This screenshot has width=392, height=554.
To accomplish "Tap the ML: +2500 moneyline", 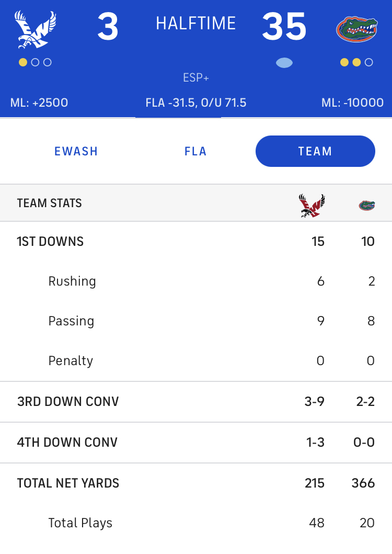I will tap(39, 103).
